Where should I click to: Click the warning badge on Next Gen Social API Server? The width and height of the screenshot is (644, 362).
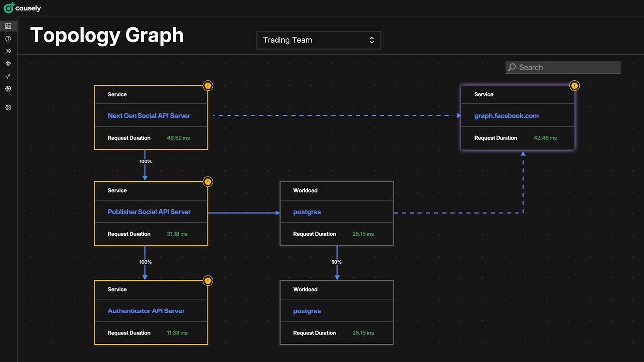(208, 85)
